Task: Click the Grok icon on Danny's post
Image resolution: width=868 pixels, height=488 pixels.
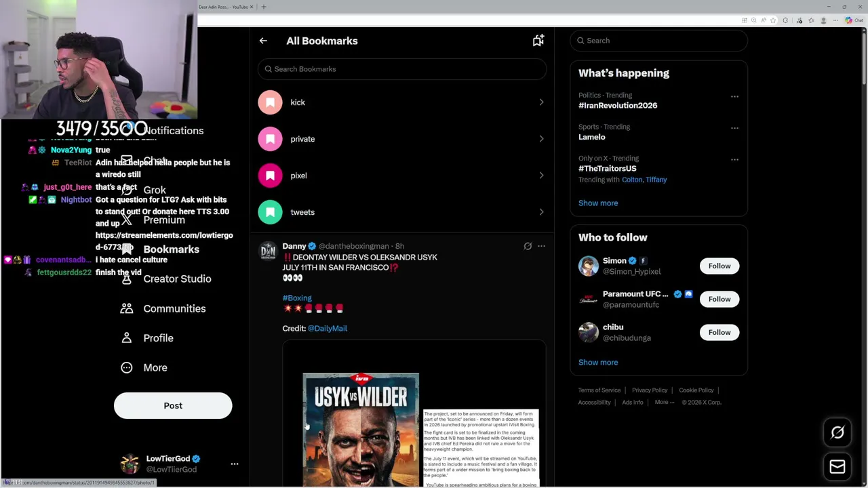Action: (528, 246)
